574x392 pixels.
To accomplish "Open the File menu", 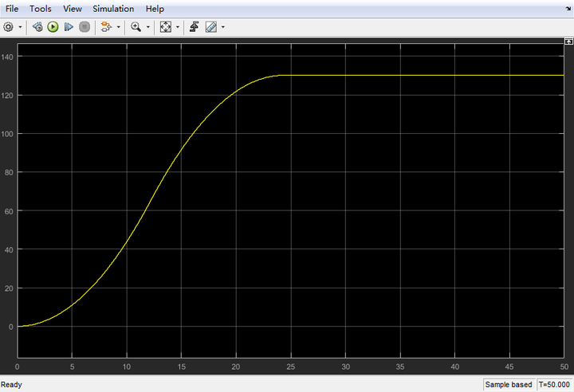I will [x=12, y=9].
